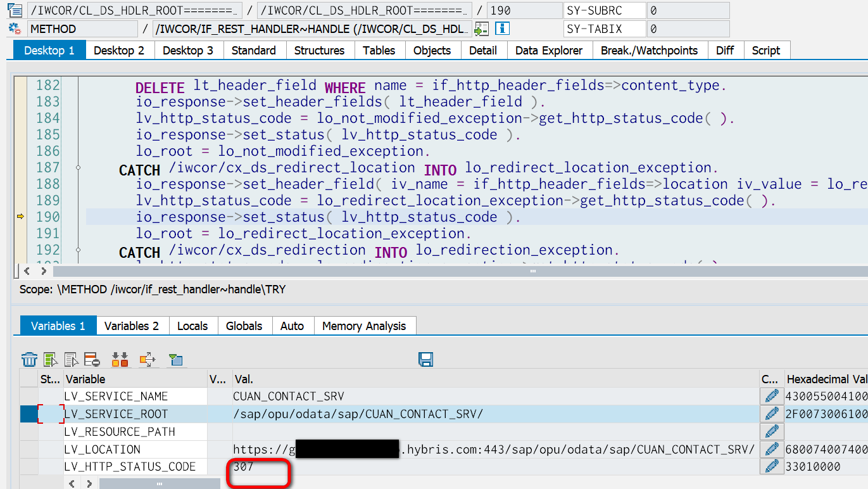Screen dimensions: 868x489
Task: Click the orange blocks icon with down arrows
Action: point(120,360)
